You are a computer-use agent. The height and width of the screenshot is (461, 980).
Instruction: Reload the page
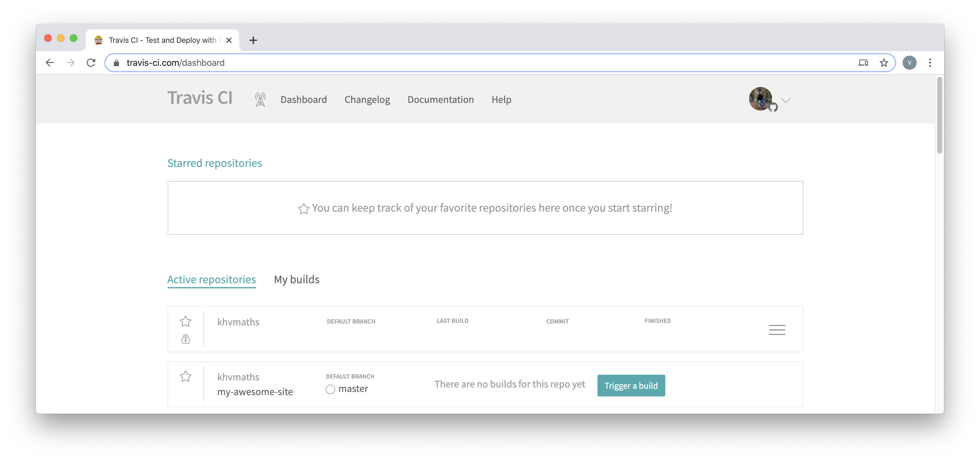coord(91,63)
